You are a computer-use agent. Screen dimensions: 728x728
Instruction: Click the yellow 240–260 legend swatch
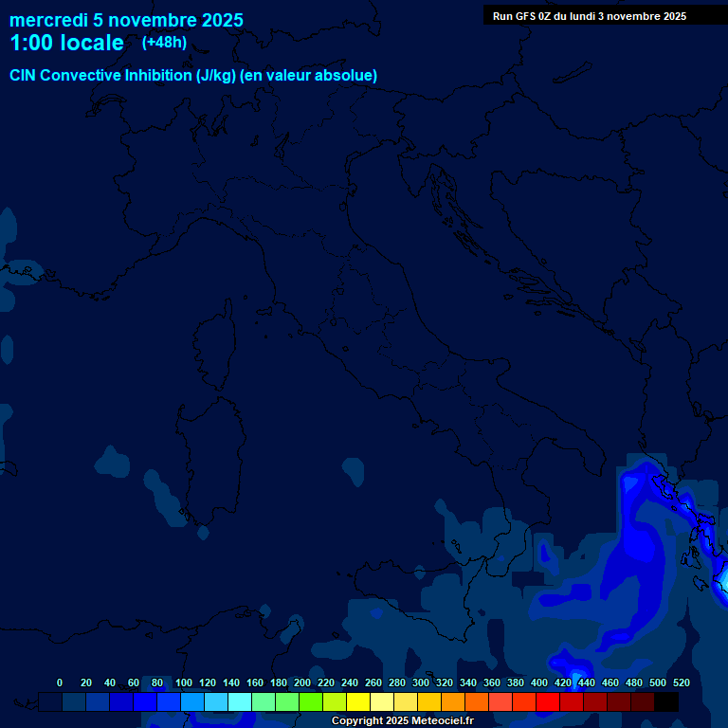pyautogui.click(x=358, y=701)
